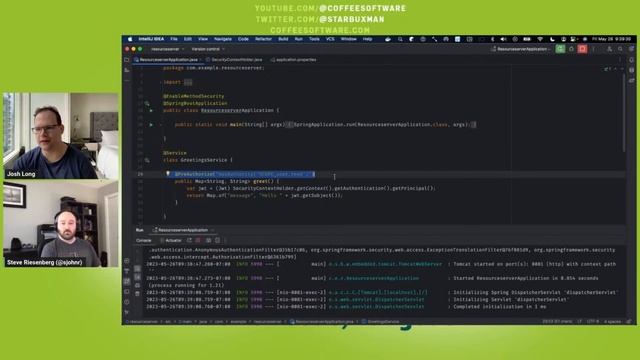Click Spring bean gutter icon beside @SpringBootApplication
The width and height of the screenshot is (640, 360).
tap(147, 104)
